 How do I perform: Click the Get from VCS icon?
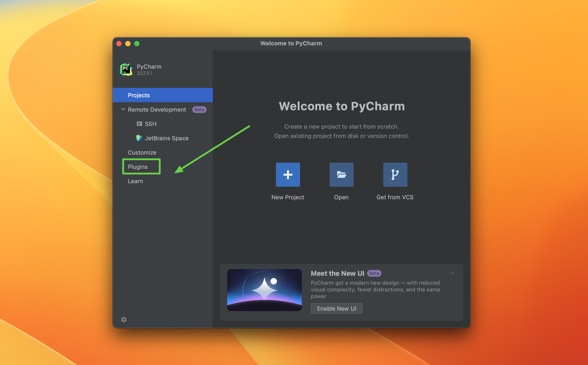tap(395, 174)
